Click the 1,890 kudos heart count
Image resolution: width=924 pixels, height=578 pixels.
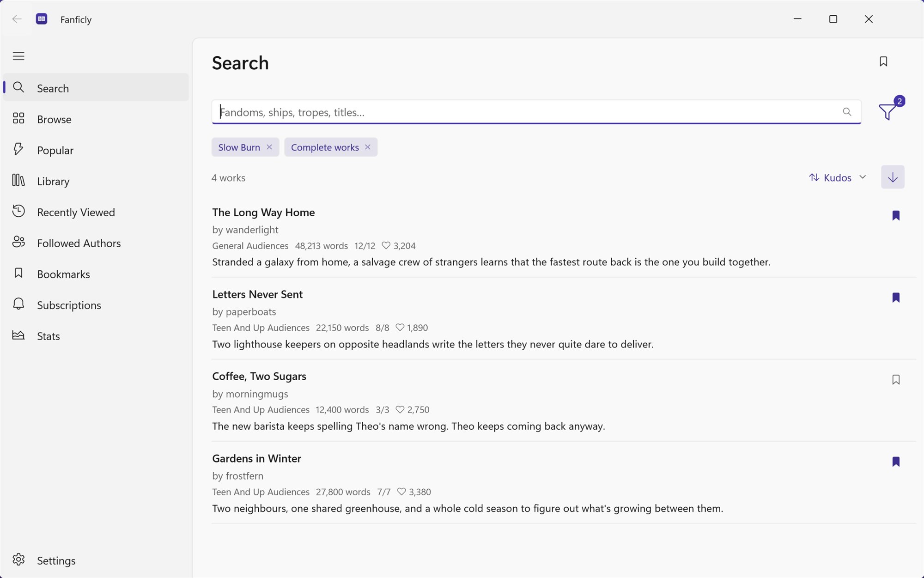(x=412, y=328)
